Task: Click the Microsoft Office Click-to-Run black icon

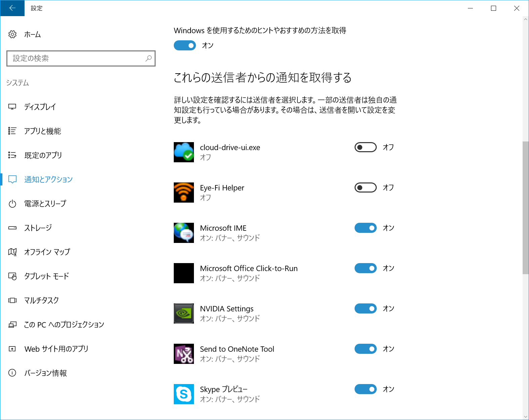Action: (x=184, y=273)
